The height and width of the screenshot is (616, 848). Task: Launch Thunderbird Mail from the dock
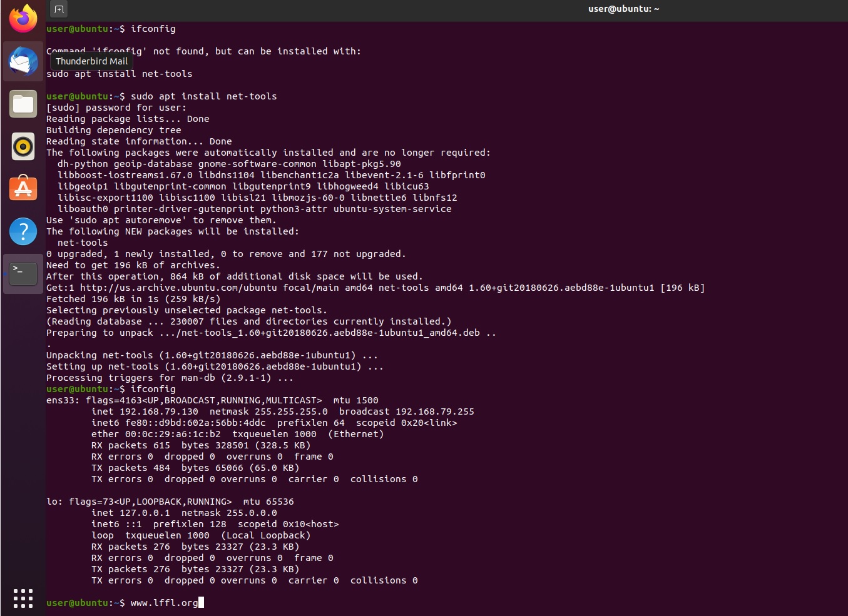[x=23, y=61]
